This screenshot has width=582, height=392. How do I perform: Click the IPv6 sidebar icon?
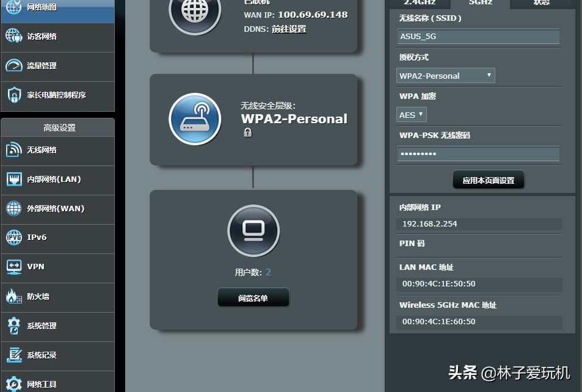pyautogui.click(x=13, y=238)
